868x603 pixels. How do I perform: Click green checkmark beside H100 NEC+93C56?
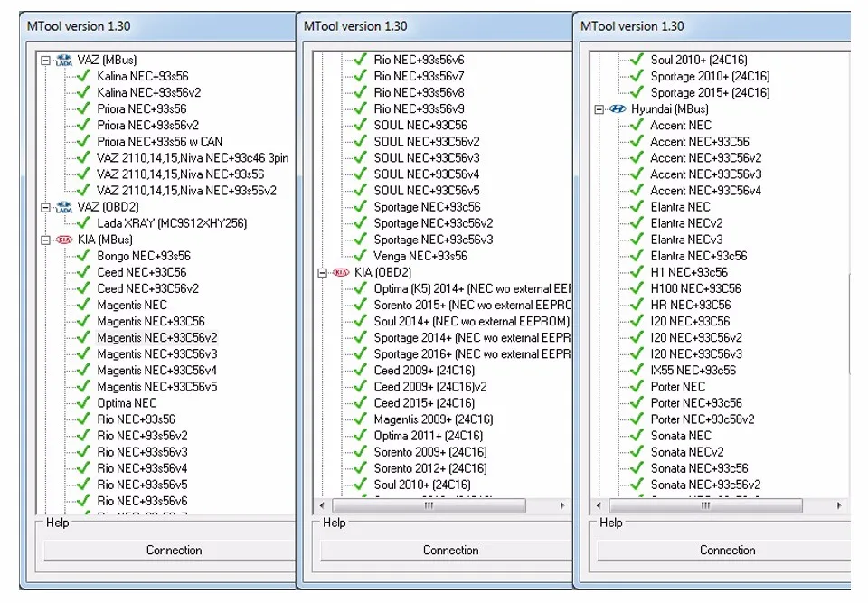[x=637, y=288]
